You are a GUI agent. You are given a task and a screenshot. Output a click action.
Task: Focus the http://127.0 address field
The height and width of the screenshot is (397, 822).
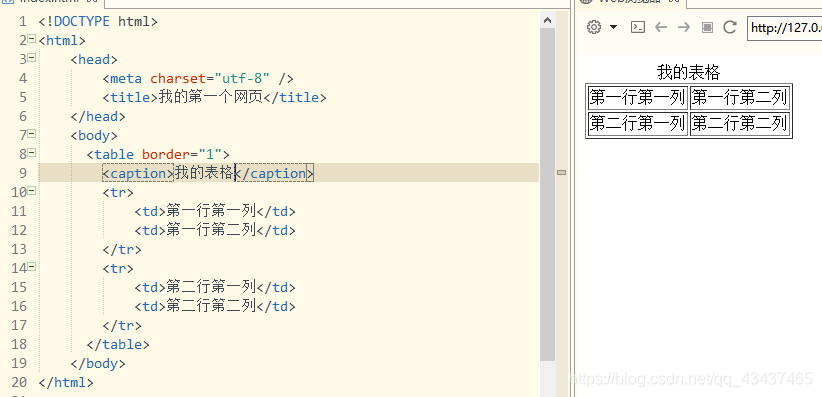[784, 28]
